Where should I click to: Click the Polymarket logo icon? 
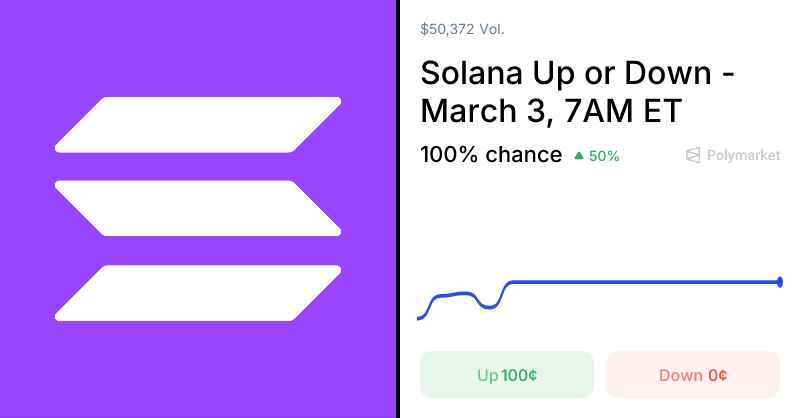pos(694,155)
